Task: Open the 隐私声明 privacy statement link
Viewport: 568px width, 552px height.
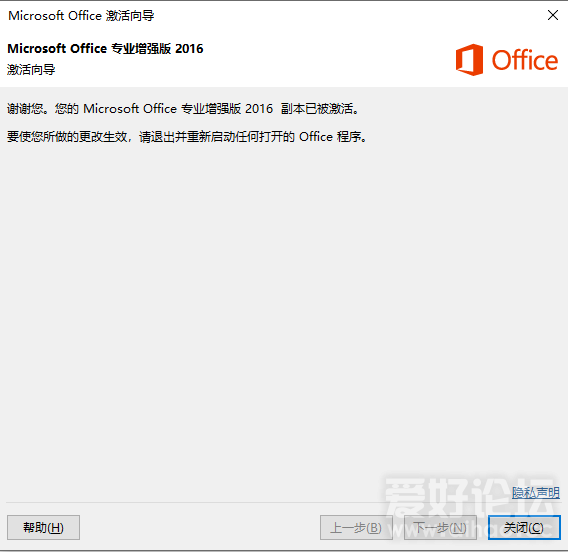Action: coord(536,493)
